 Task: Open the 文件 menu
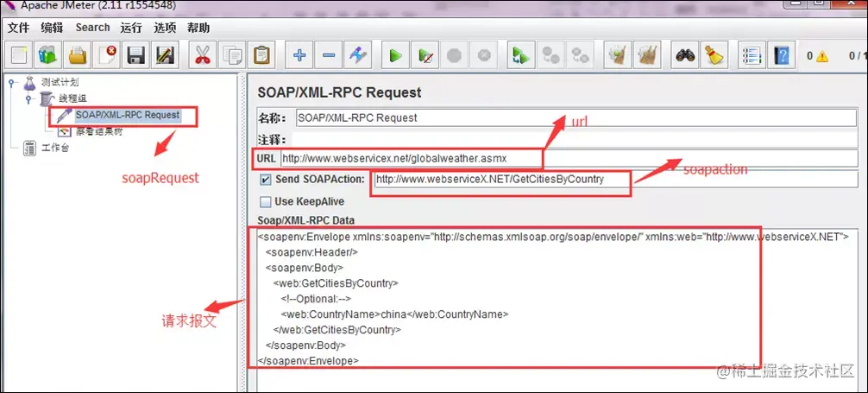[x=18, y=28]
